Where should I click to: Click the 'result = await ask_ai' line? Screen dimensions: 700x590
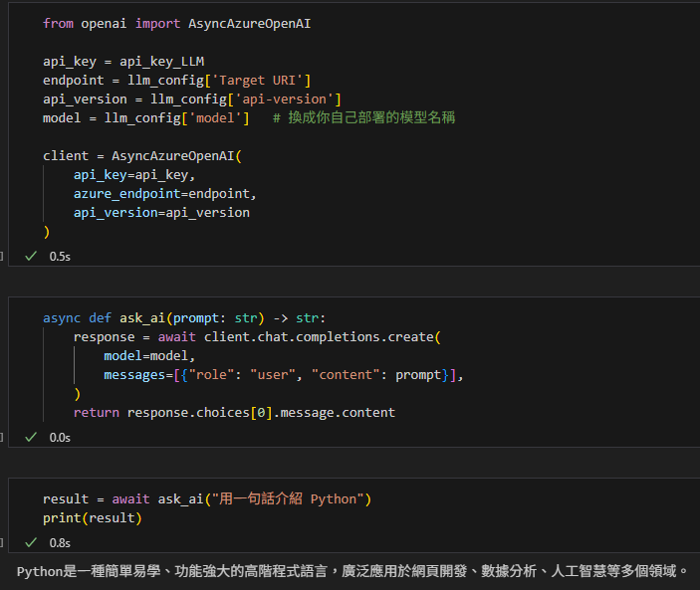click(207, 498)
